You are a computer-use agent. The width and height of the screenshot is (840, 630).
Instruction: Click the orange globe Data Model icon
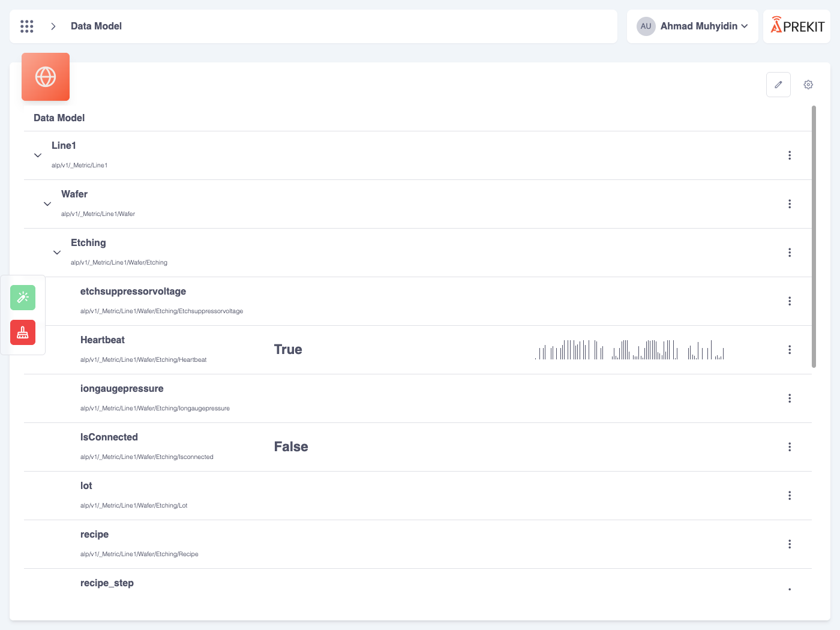[x=46, y=77]
